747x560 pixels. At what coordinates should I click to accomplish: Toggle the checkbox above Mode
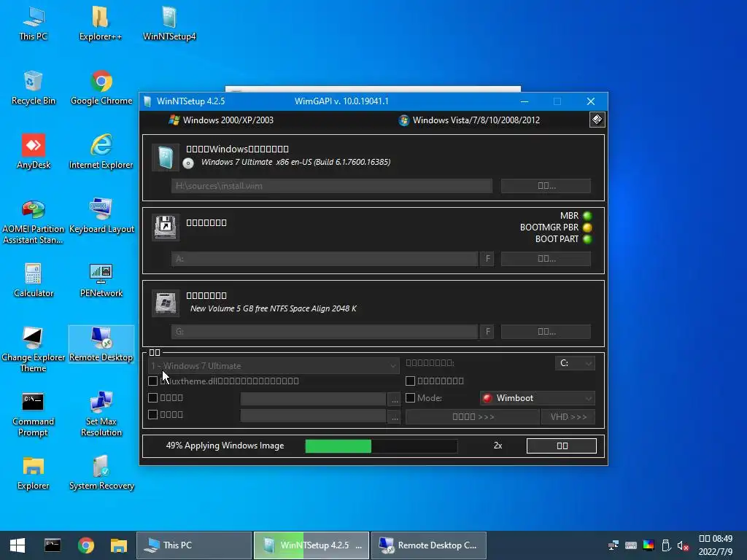[x=410, y=381]
